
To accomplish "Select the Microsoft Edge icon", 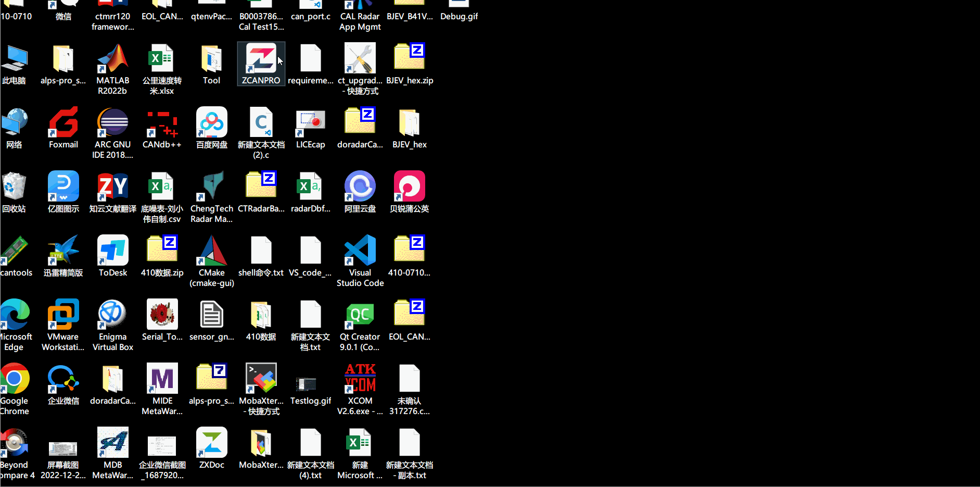I will (15, 315).
